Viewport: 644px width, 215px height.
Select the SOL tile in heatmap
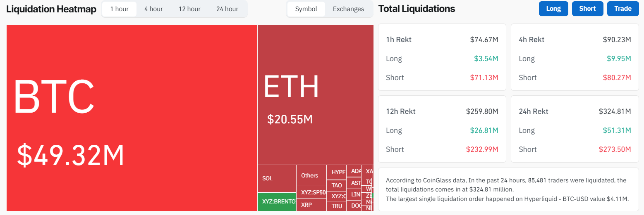(276, 178)
